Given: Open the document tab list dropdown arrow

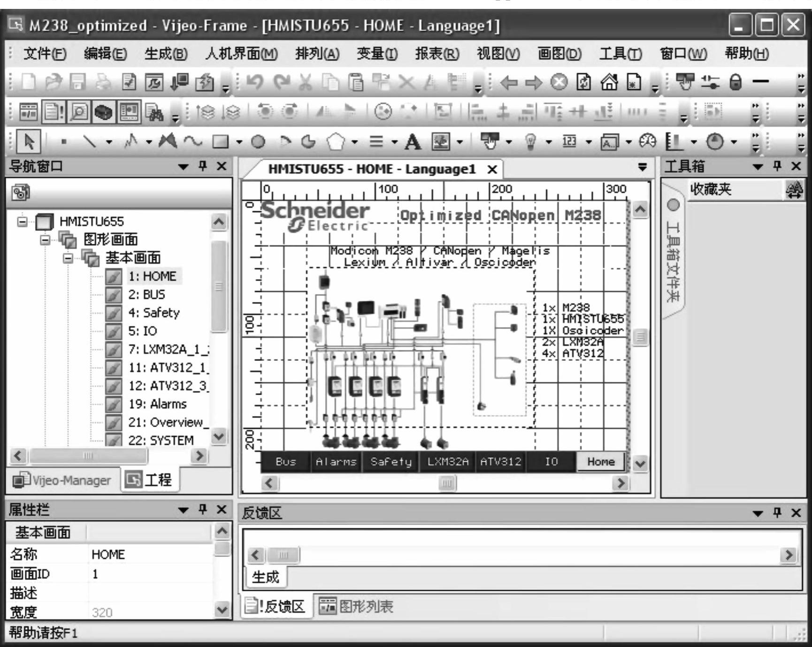Looking at the screenshot, I should coord(643,167).
